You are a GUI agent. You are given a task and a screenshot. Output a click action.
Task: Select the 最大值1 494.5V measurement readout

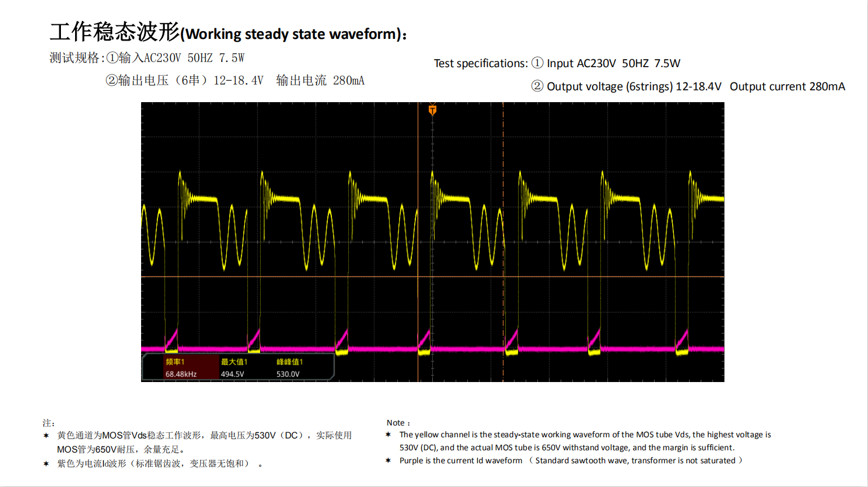233,368
